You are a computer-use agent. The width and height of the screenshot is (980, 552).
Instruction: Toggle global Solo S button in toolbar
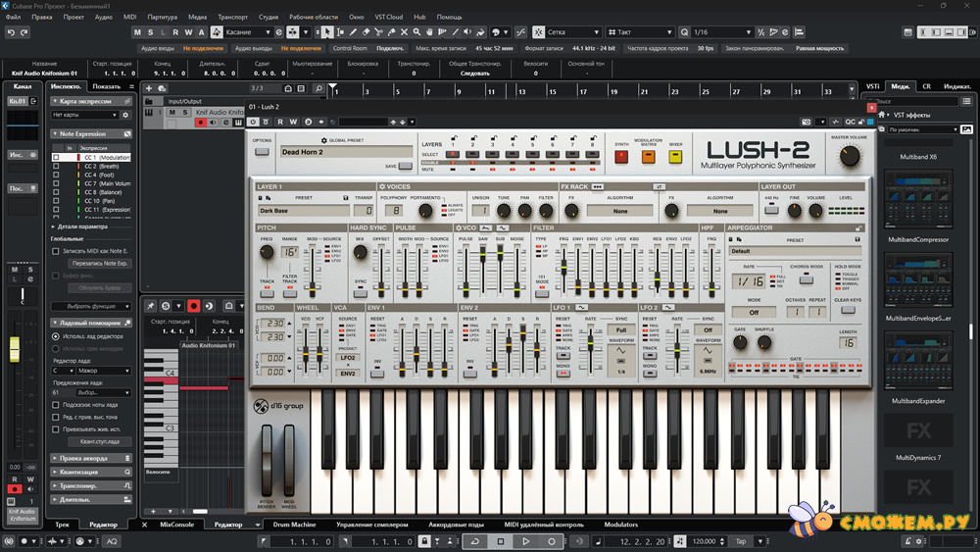tap(151, 32)
